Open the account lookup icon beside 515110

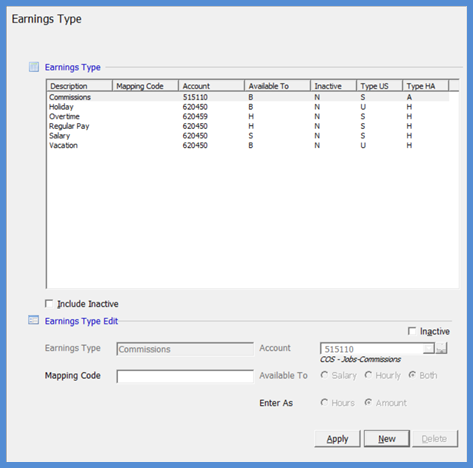click(x=441, y=349)
